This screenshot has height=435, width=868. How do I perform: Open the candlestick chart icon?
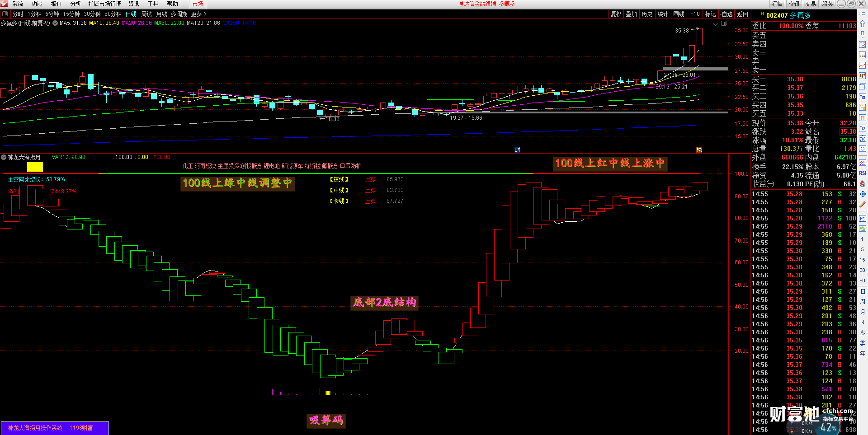click(x=862, y=76)
